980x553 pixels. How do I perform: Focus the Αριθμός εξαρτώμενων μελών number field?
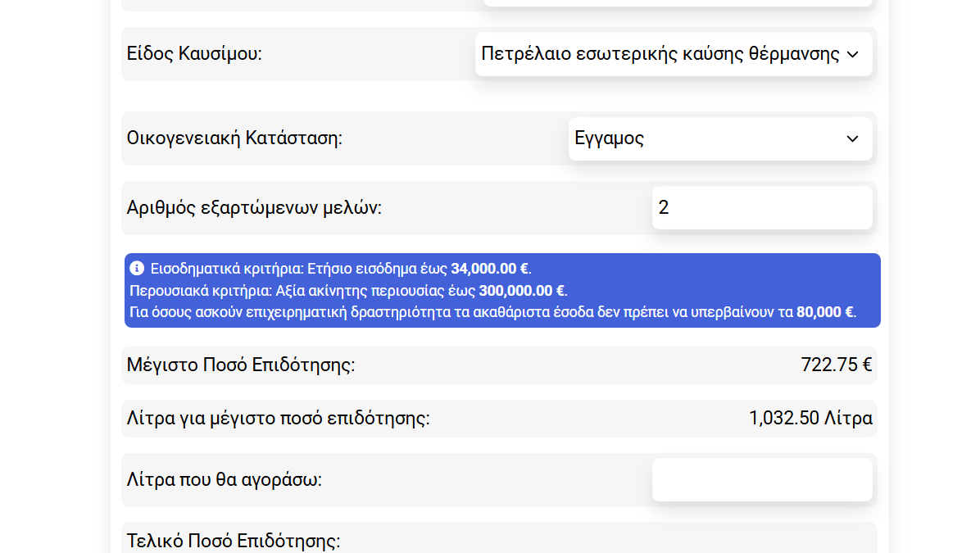point(761,208)
